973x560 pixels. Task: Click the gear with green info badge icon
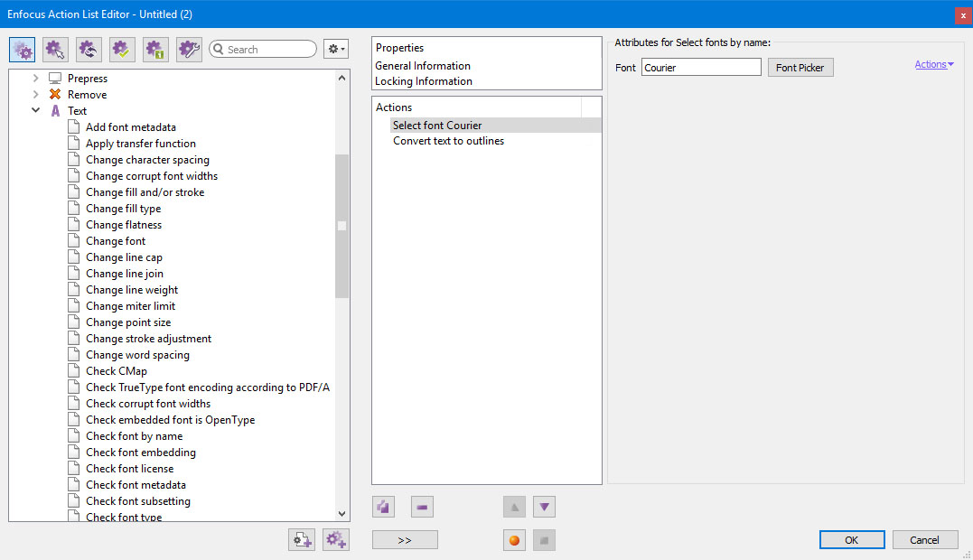click(155, 50)
